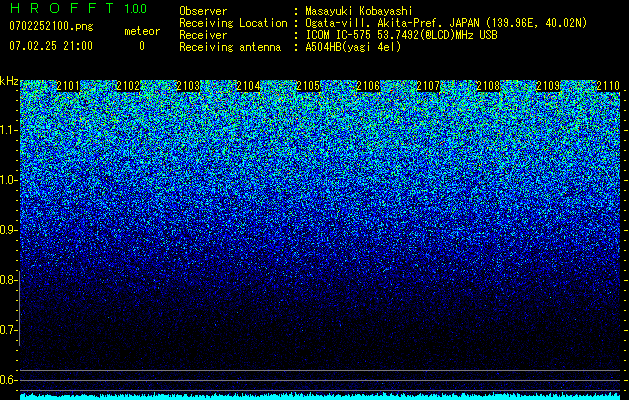Select the A504HB(yagi 4el) antenna text
629x400 pixels.
[353, 47]
